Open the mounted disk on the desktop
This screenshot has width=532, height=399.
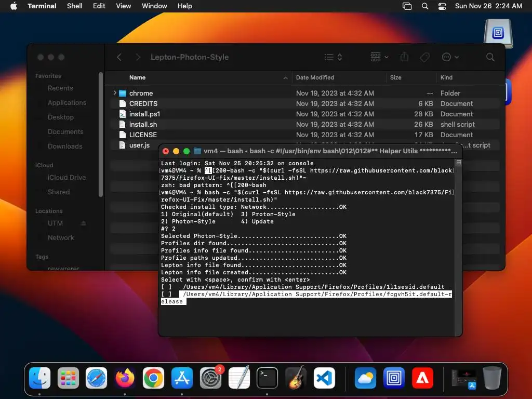coord(498,33)
